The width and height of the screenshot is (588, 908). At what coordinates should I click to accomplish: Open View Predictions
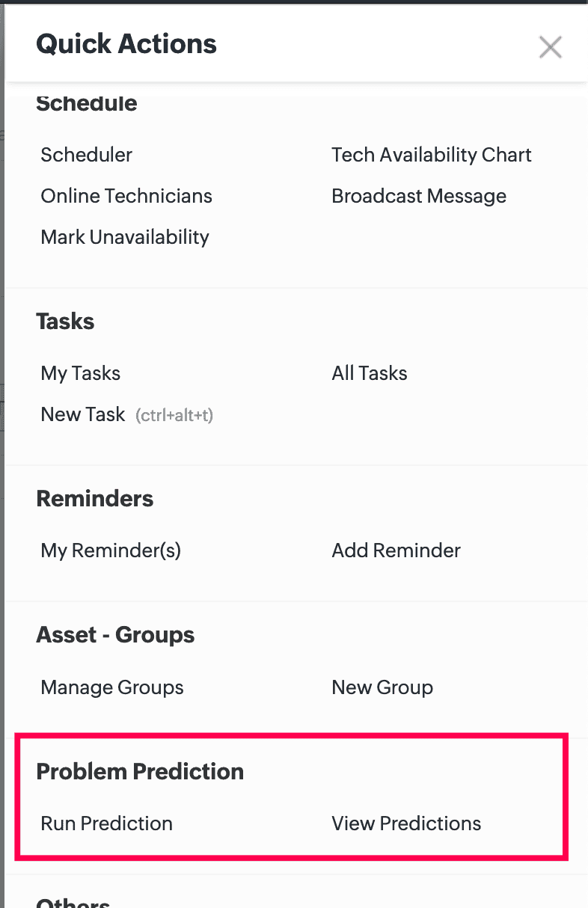click(x=406, y=823)
